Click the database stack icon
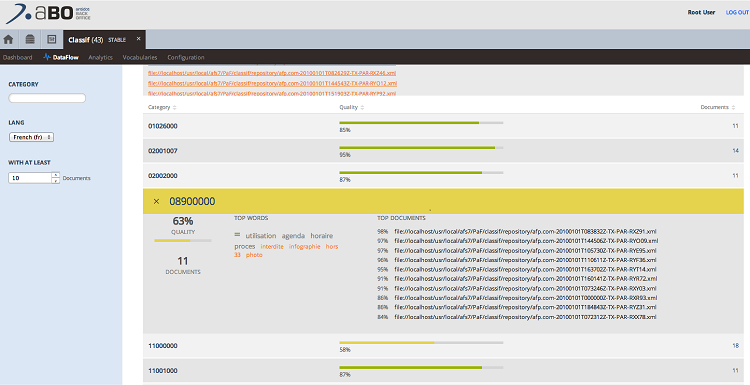The image size is (750, 385). coord(30,39)
